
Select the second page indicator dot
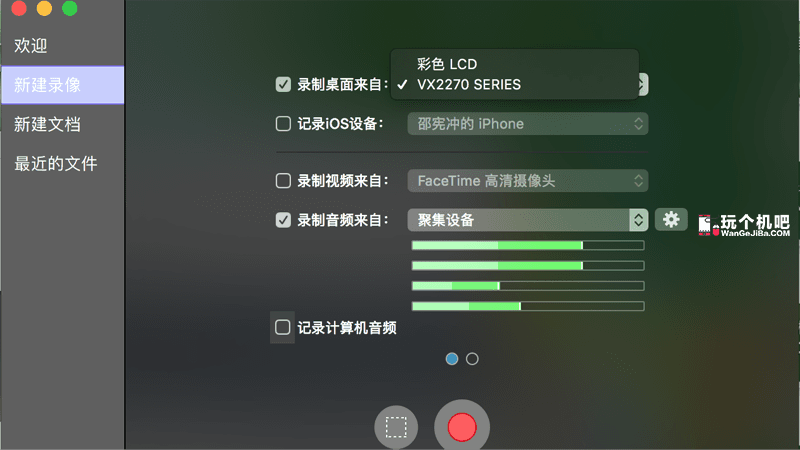point(473,358)
